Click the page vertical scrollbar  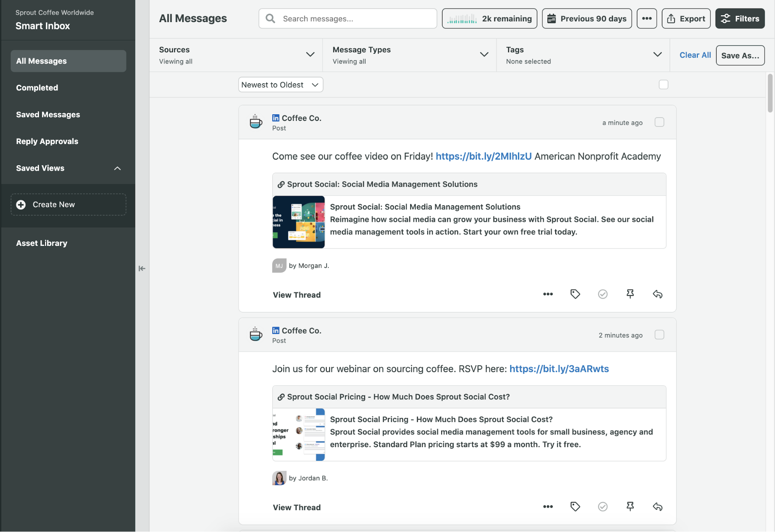coord(770,93)
